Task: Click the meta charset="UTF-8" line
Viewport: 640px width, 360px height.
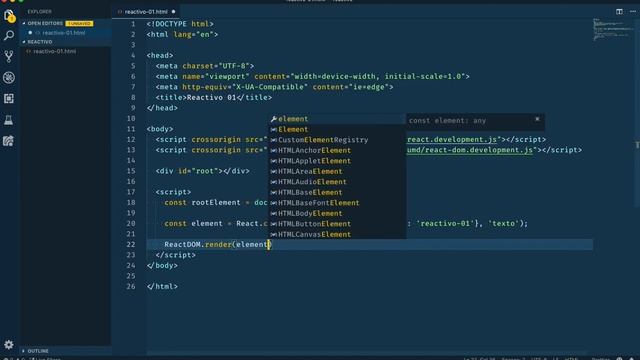Action: click(205, 66)
